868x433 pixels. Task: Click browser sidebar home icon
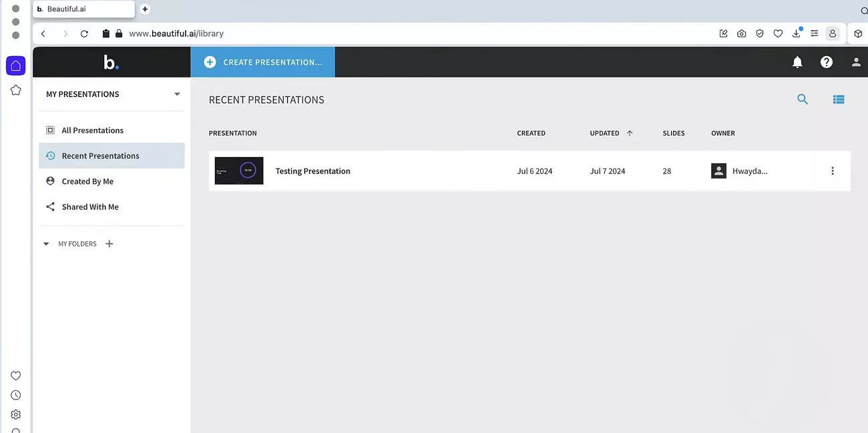[x=16, y=65]
